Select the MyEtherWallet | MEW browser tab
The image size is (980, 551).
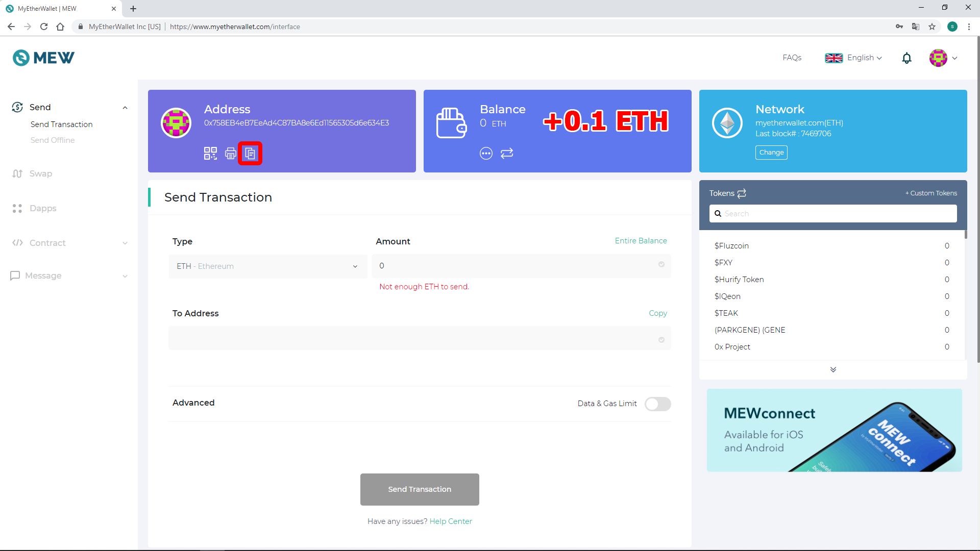pos(61,9)
